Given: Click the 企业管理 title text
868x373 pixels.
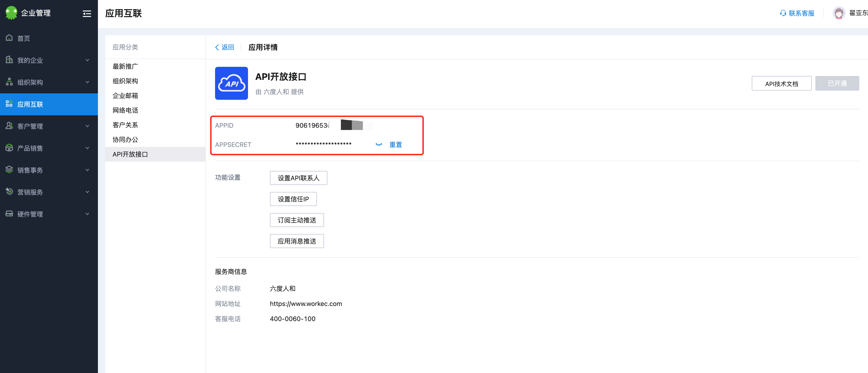Looking at the screenshot, I should click(36, 13).
